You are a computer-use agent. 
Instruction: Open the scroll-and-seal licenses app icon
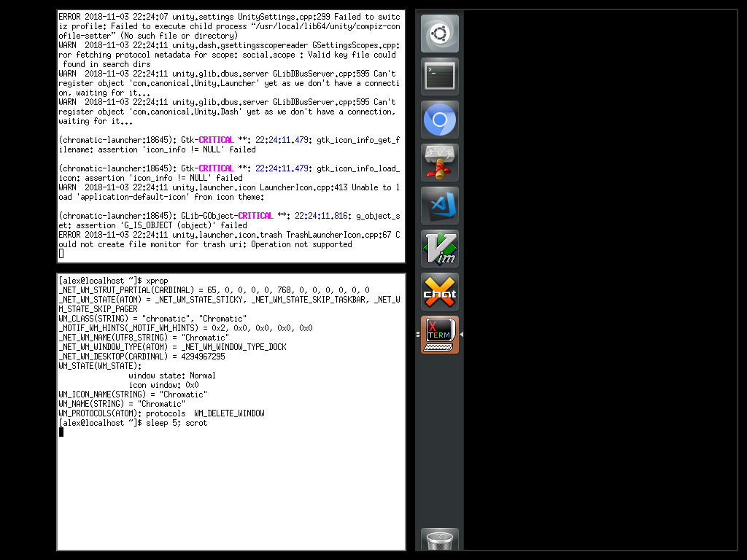pos(439,162)
